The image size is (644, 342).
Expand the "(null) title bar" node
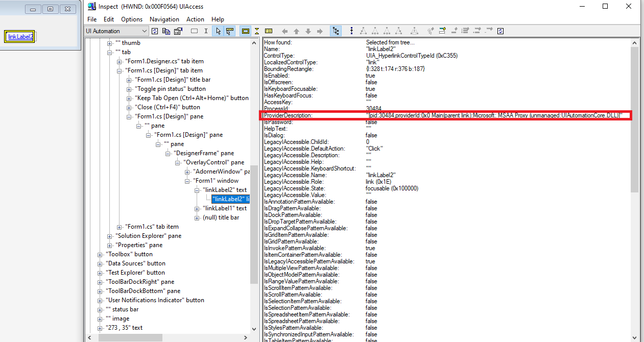197,217
